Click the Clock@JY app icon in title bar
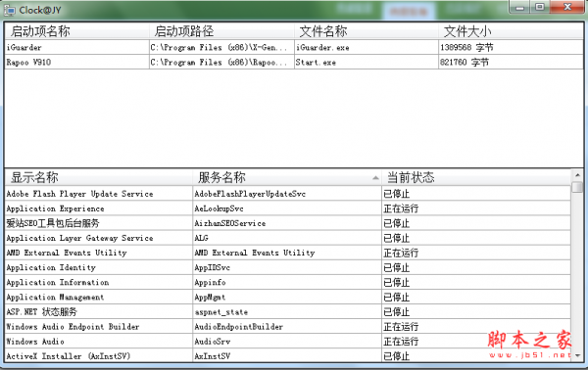This screenshot has width=588, height=370. pos(10,10)
